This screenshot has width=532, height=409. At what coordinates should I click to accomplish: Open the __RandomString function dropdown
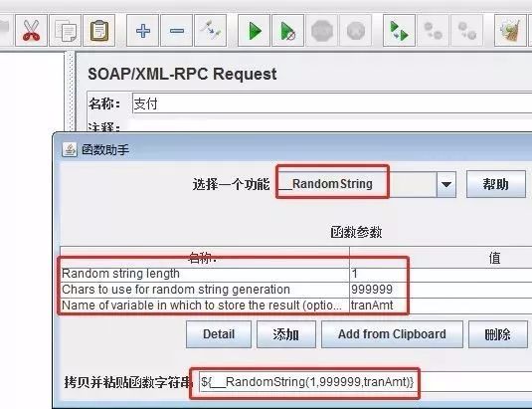[446, 184]
